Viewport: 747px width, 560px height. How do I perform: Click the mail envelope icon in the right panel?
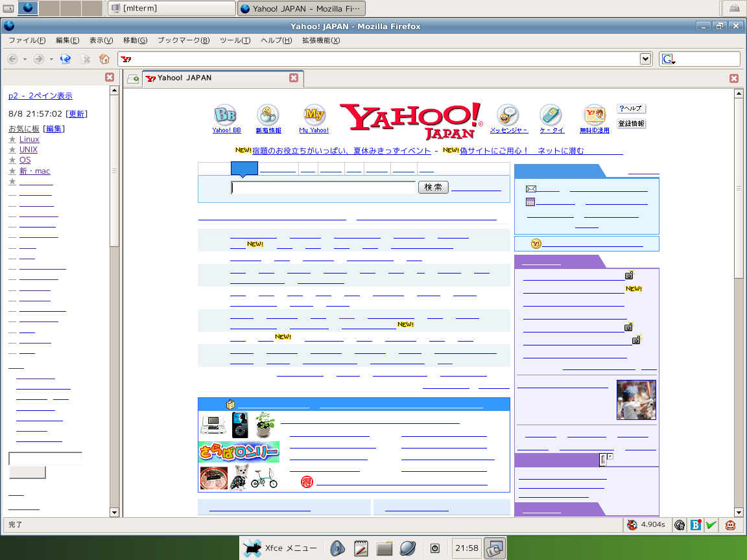point(530,189)
